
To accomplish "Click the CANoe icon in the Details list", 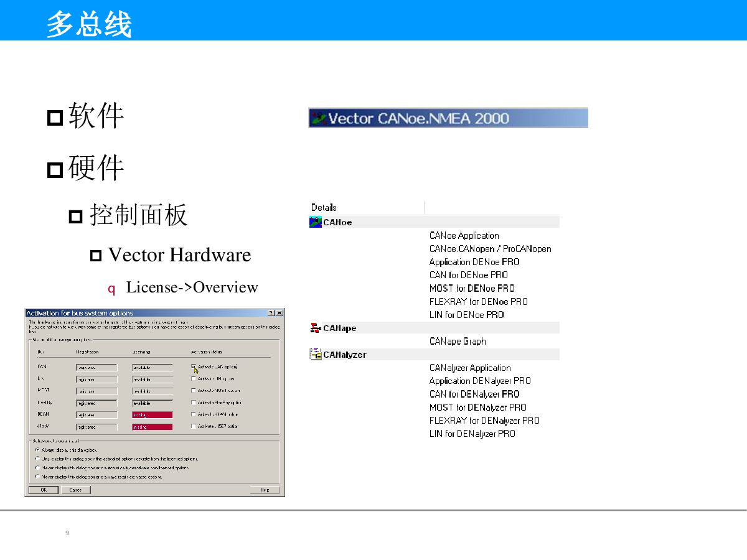I will [x=316, y=222].
